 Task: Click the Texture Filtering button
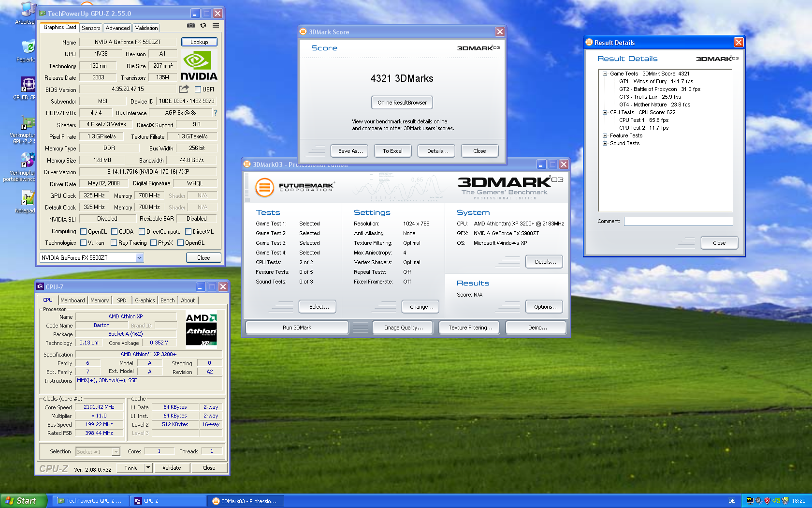coord(470,328)
